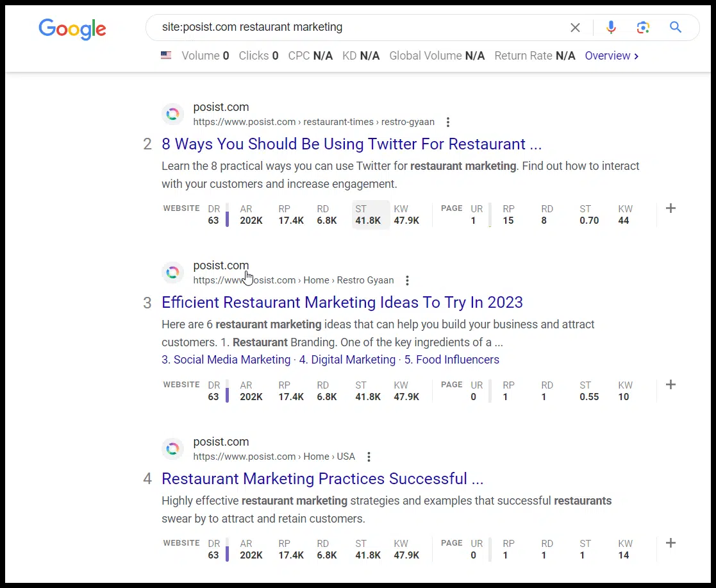716x588 pixels.
Task: Click posist favicon beside Marketing Ideas result
Action: coord(172,273)
